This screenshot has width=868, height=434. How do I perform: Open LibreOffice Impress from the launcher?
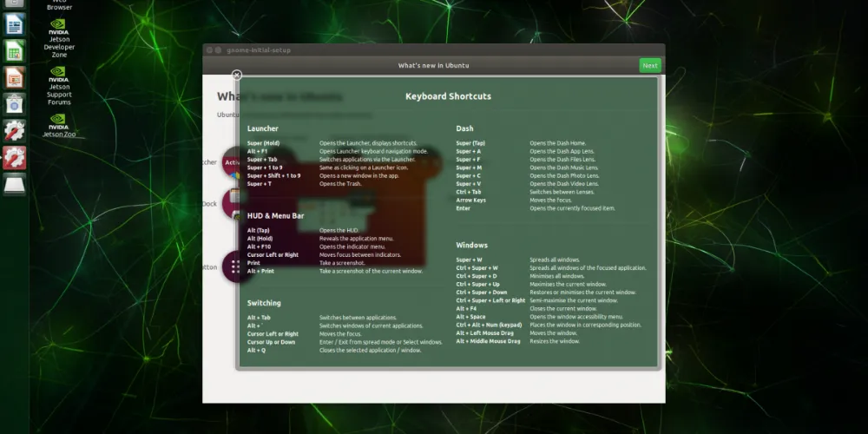tap(15, 78)
